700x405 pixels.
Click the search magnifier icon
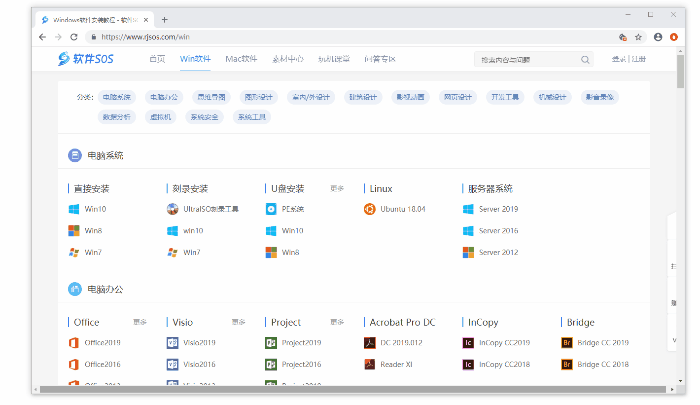(x=585, y=60)
